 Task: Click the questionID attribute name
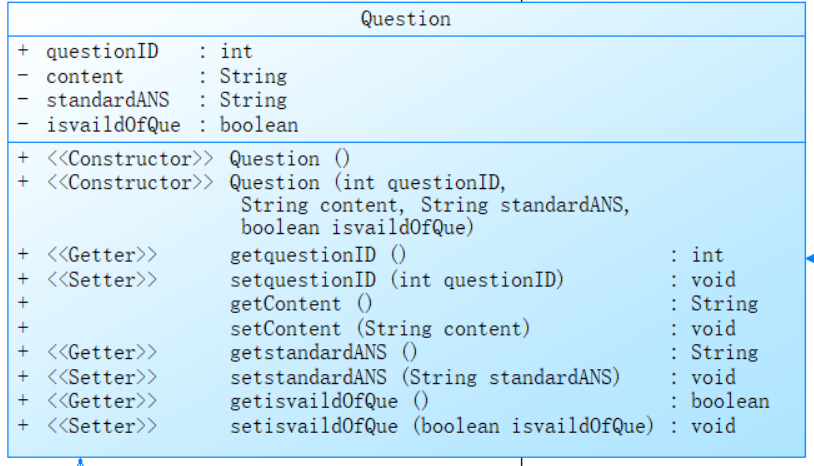(x=102, y=52)
